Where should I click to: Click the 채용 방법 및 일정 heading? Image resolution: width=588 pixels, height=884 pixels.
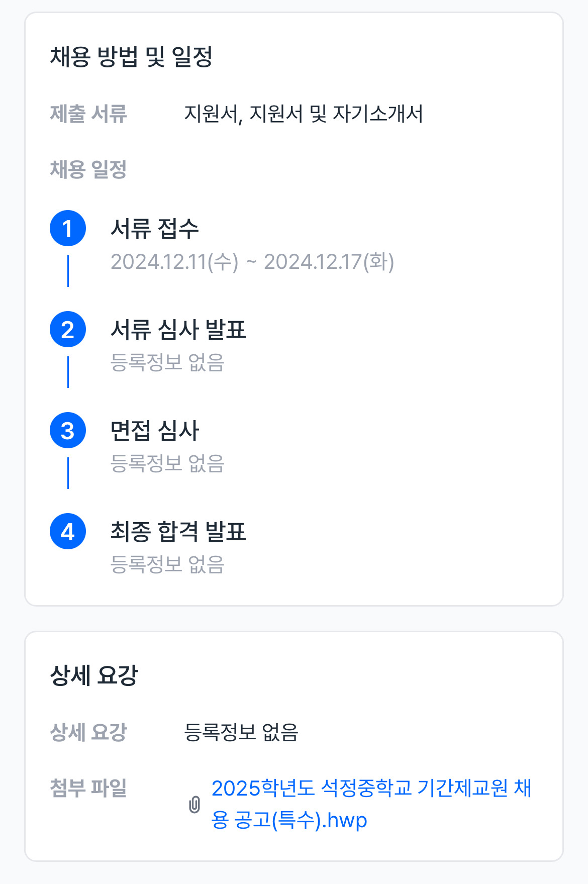pos(131,57)
